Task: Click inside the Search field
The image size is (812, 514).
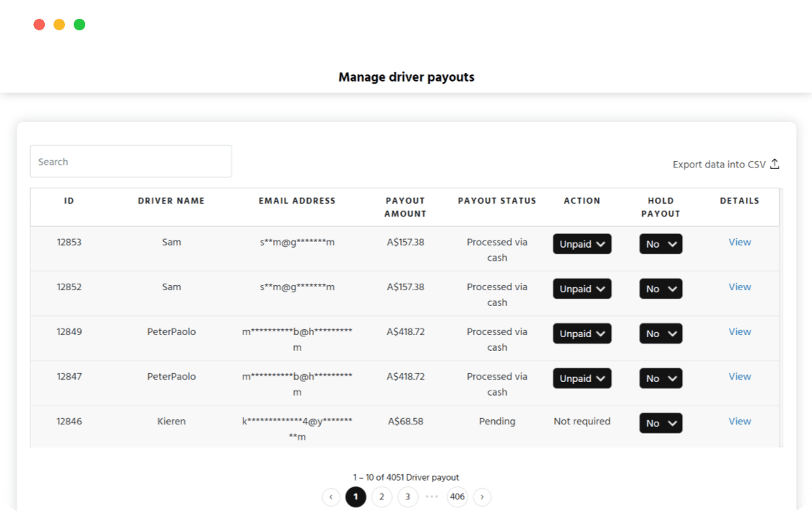Action: (130, 160)
